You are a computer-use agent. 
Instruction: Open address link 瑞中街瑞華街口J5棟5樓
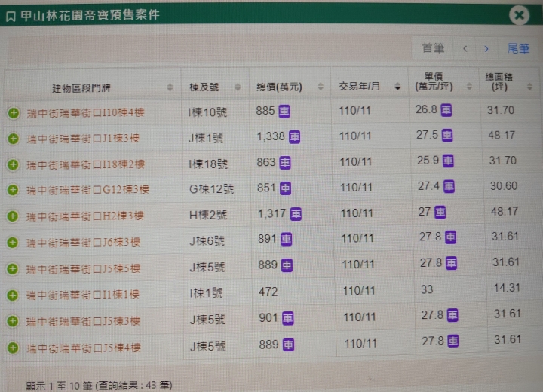tap(83, 268)
